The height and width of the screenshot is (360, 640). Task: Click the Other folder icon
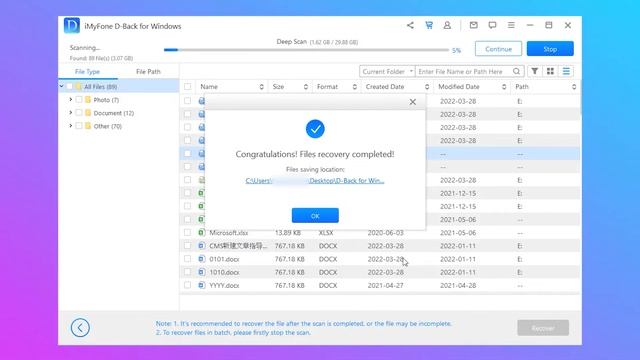click(x=88, y=126)
